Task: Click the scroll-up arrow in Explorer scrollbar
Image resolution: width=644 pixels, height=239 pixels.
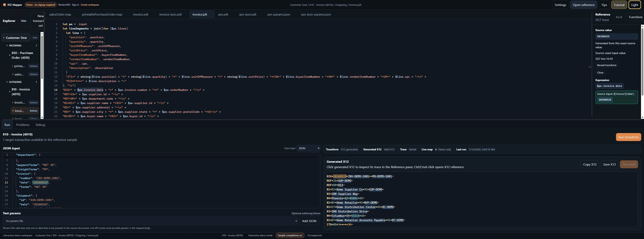Action: click(42, 34)
